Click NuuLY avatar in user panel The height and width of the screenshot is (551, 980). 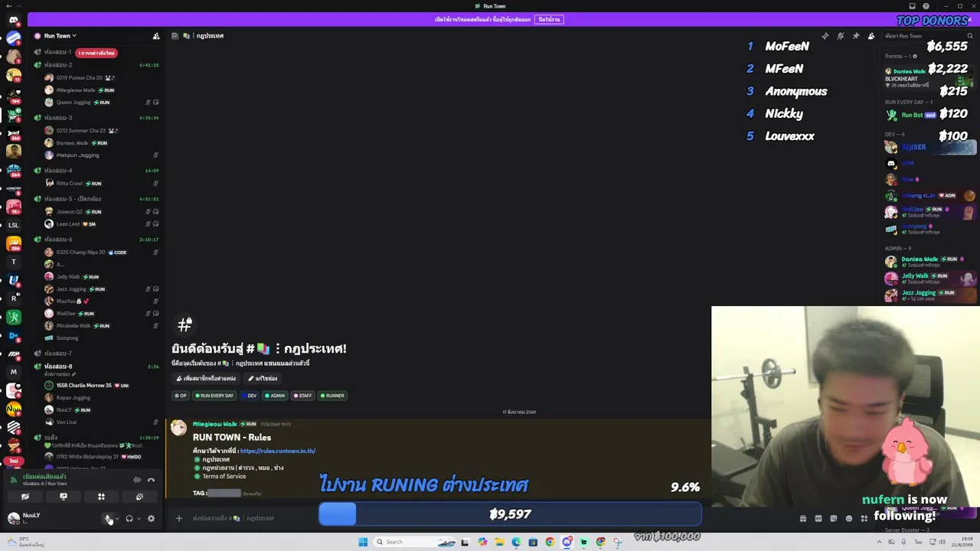tap(14, 518)
